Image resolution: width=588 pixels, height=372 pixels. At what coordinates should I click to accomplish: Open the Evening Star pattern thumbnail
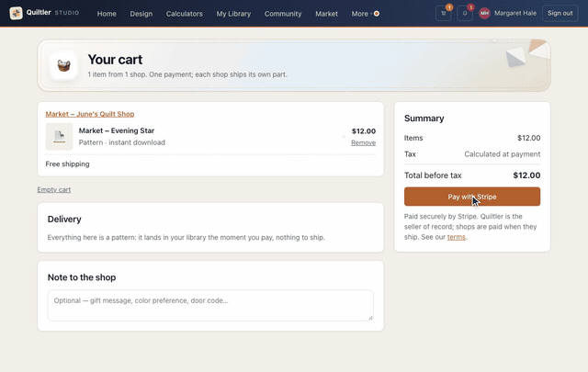59,137
